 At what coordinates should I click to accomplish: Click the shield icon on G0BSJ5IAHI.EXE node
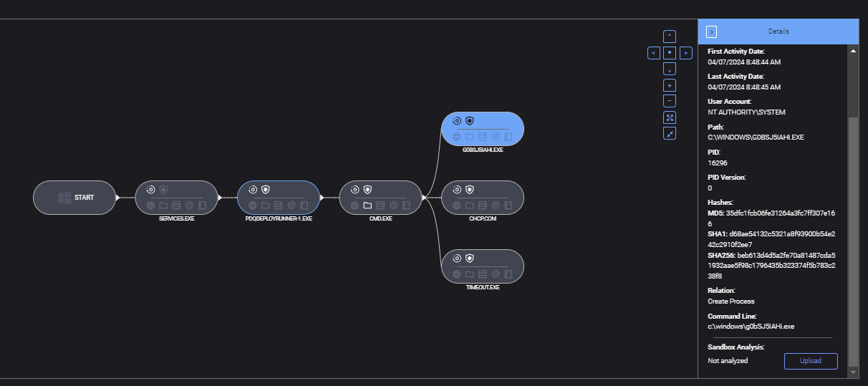coord(469,121)
